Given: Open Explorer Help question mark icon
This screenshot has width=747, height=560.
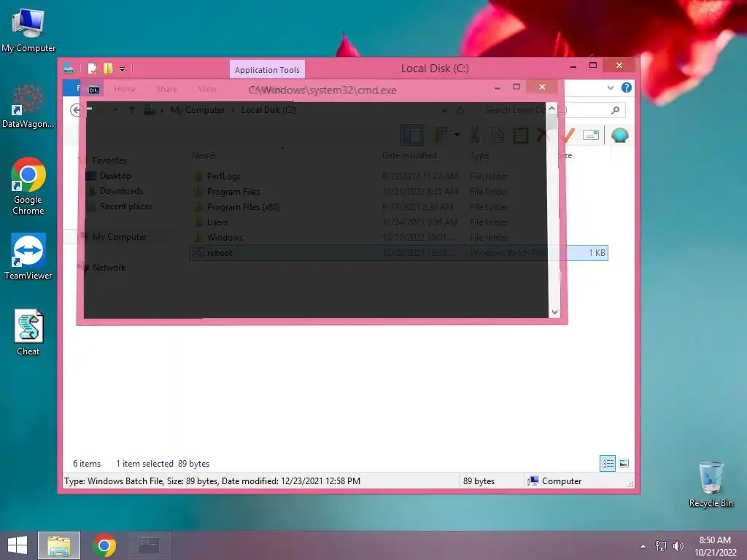Looking at the screenshot, I should tap(627, 87).
